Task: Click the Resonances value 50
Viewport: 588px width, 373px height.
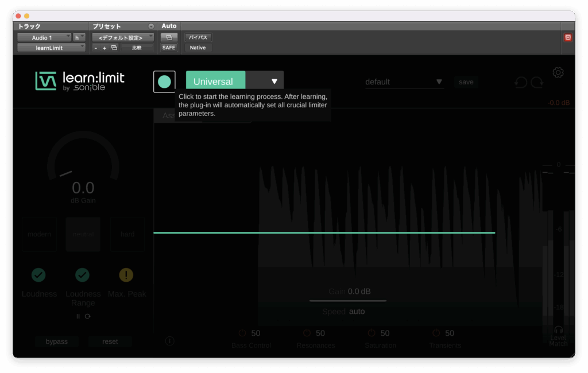Action: pyautogui.click(x=320, y=333)
